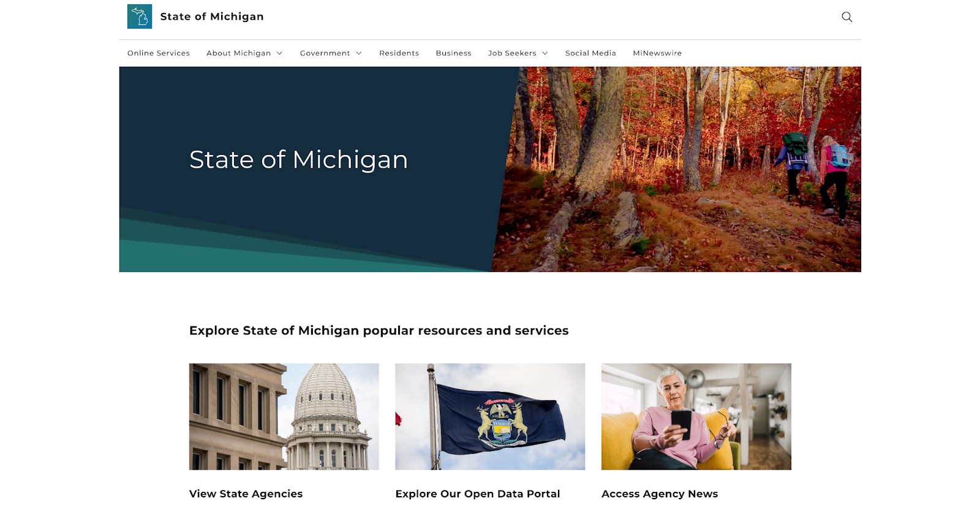
Task: Follow the Explore Our Open Data Portal link
Action: (478, 494)
